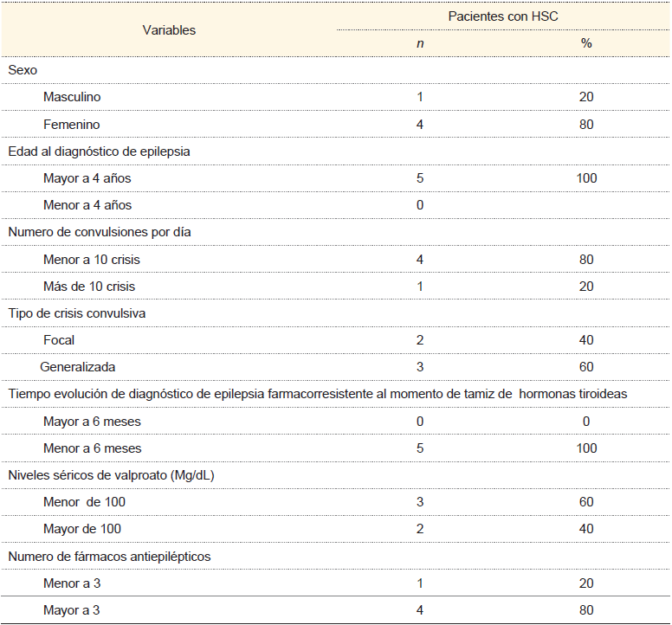
Task: Click Tipo de crisis convulsiva heading
Action: [x=76, y=312]
